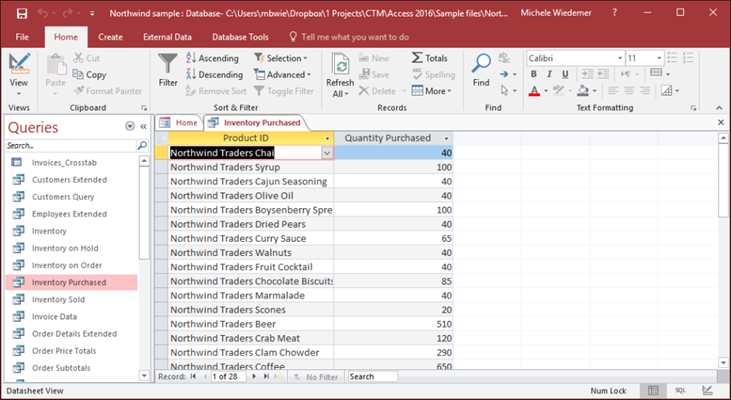Switch to the Database Tools ribbon tab

tap(240, 37)
